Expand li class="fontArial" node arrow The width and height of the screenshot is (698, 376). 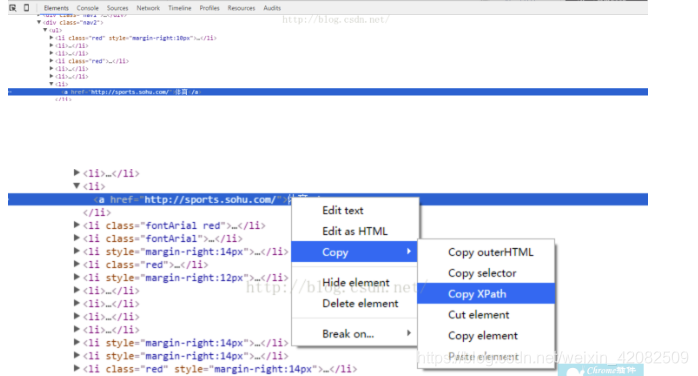[x=77, y=238]
